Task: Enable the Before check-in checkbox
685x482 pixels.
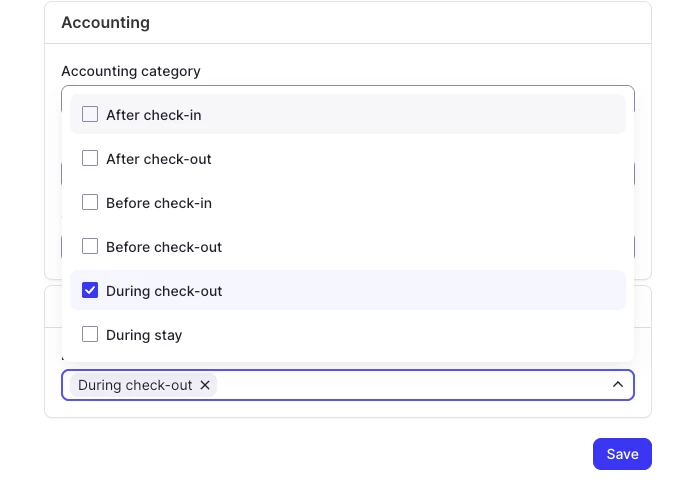Action: [90, 202]
